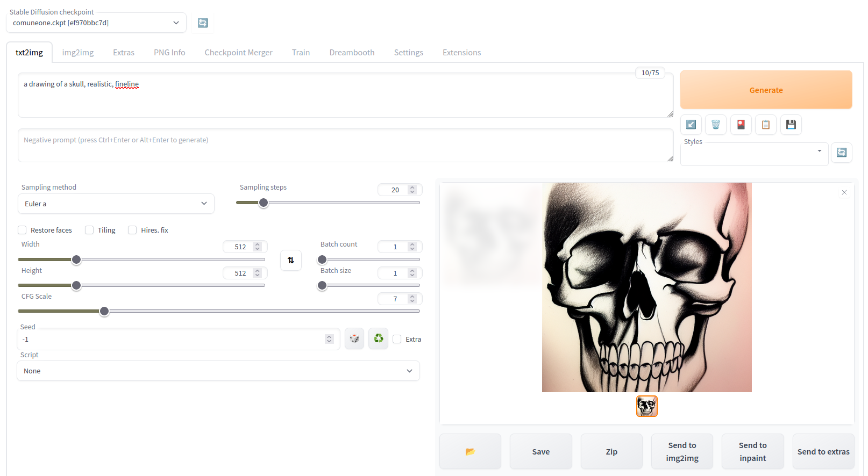
Task: Close the generated image preview
Action: click(x=844, y=192)
